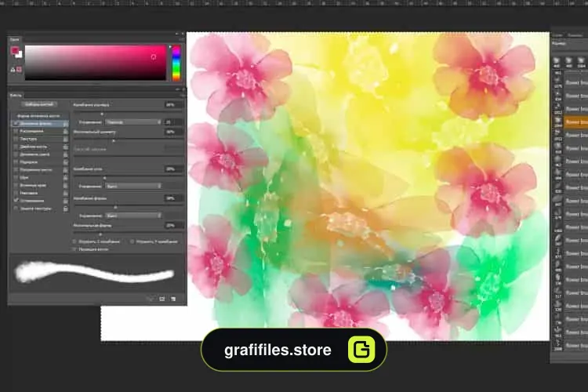Viewport: 588px width, 392px height.
Task: Click lock icon on Защита текстуры row
Action: coord(66,209)
